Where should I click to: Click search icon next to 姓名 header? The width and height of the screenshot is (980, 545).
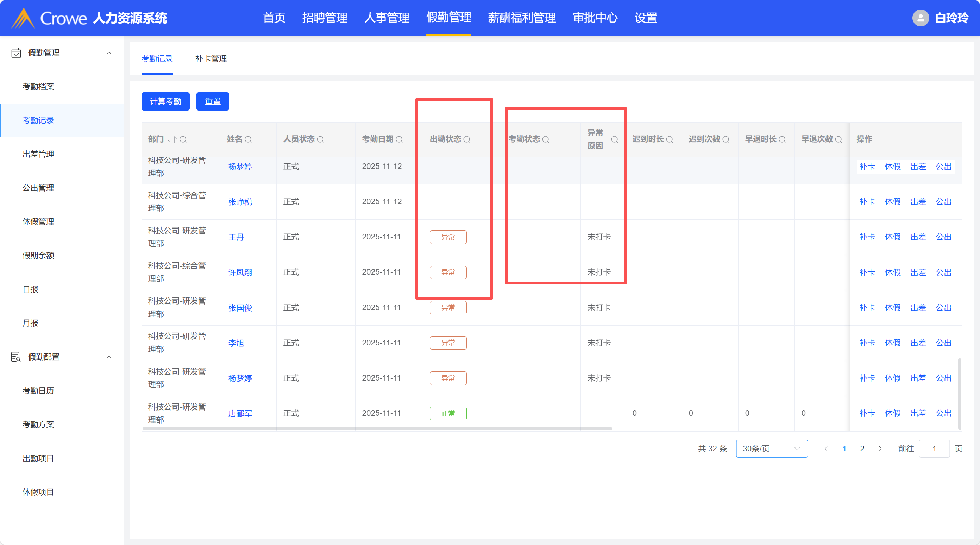point(248,139)
